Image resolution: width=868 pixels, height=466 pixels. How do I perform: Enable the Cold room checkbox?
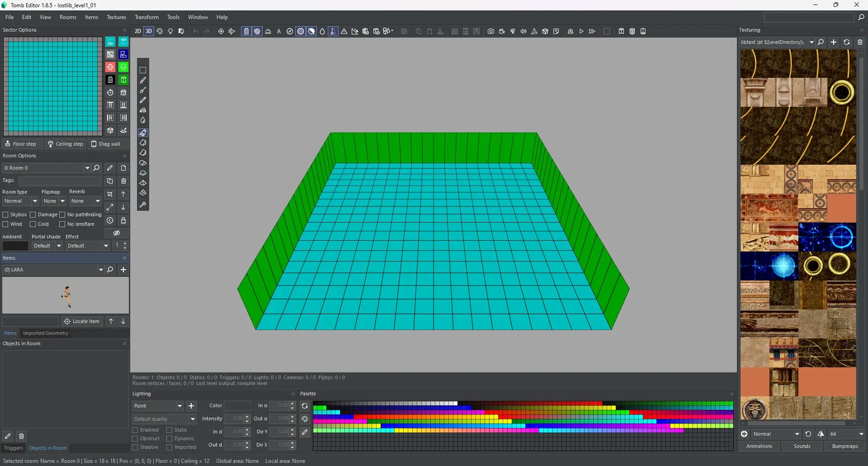pyautogui.click(x=33, y=224)
